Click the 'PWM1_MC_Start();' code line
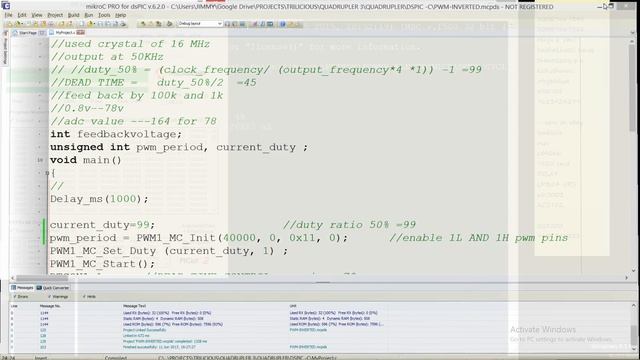The height and width of the screenshot is (360, 640). tap(102, 264)
